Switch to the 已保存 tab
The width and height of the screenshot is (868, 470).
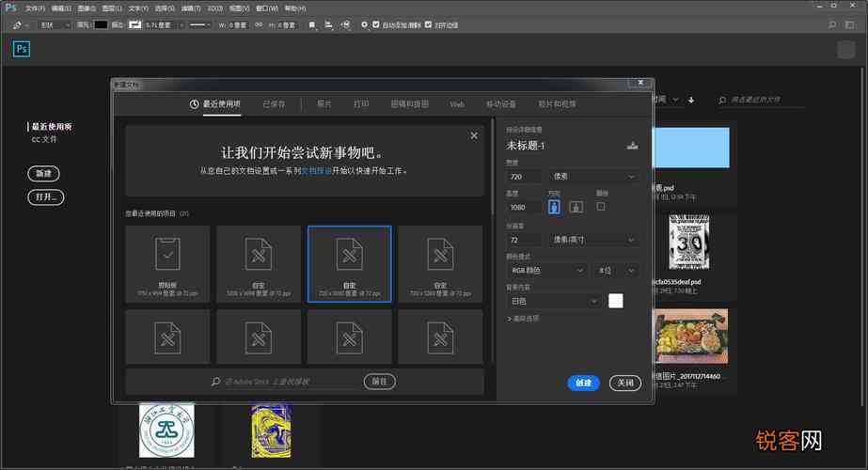[x=274, y=104]
